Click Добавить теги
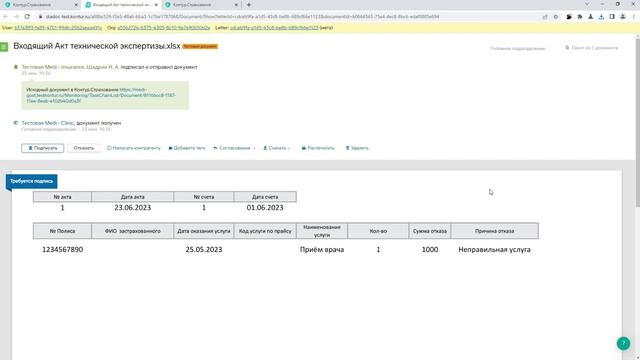 click(187, 148)
